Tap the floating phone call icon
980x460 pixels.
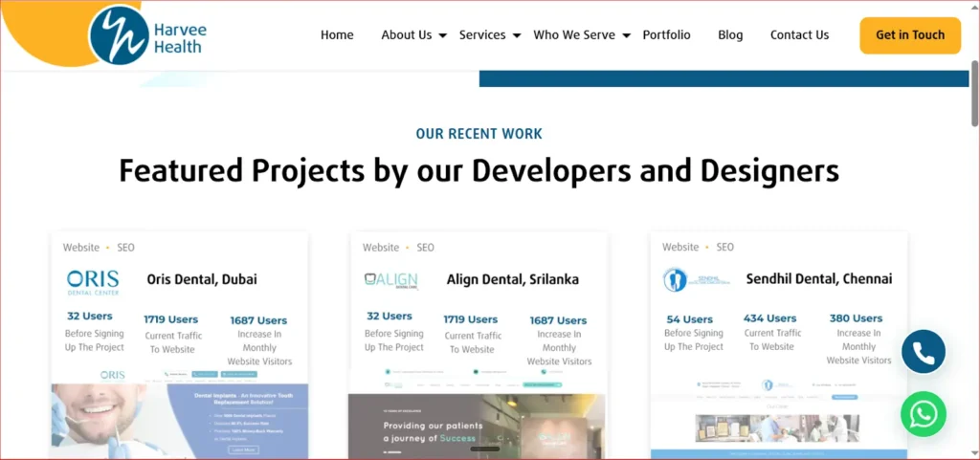tap(924, 352)
